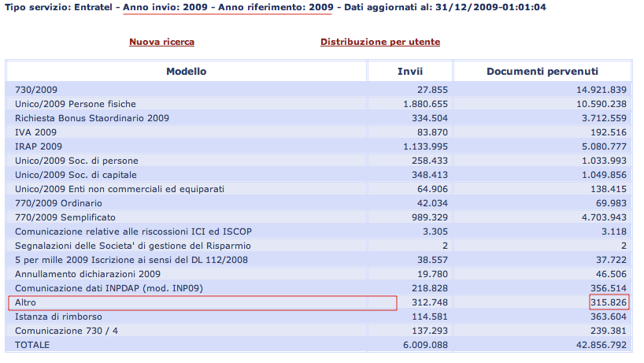Select documents value 1.033.993

(x=604, y=161)
